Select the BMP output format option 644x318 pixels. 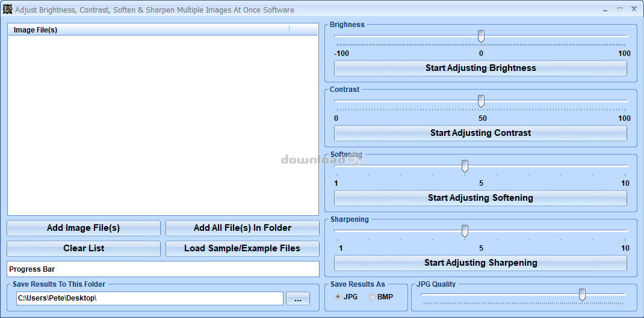380,297
